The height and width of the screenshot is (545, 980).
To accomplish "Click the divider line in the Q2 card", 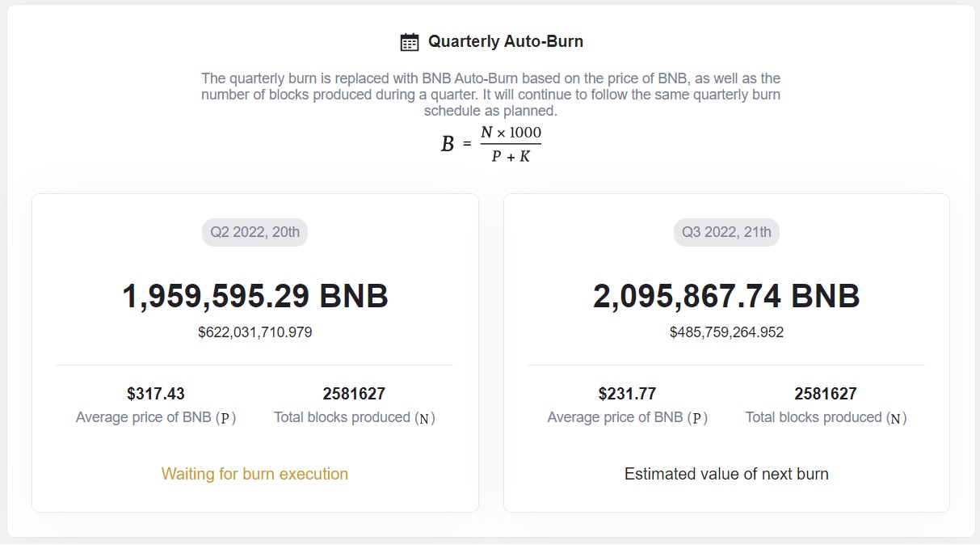I will click(x=254, y=365).
